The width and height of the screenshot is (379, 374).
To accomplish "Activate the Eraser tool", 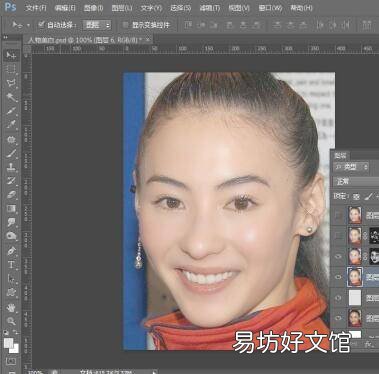I will 11,195.
